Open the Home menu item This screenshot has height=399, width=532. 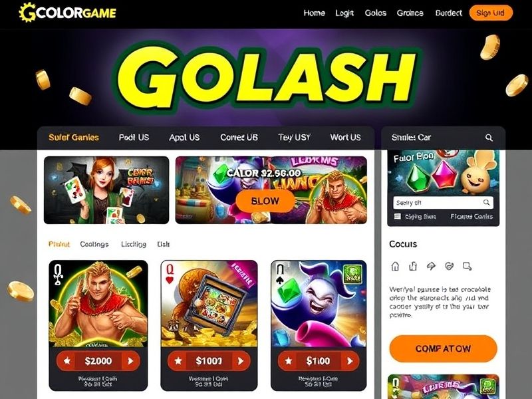pos(314,13)
